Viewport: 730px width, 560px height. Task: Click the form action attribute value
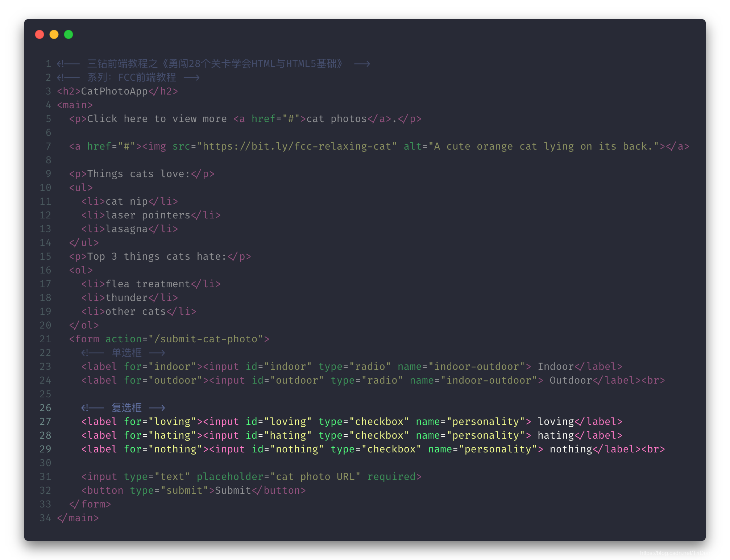coord(206,339)
